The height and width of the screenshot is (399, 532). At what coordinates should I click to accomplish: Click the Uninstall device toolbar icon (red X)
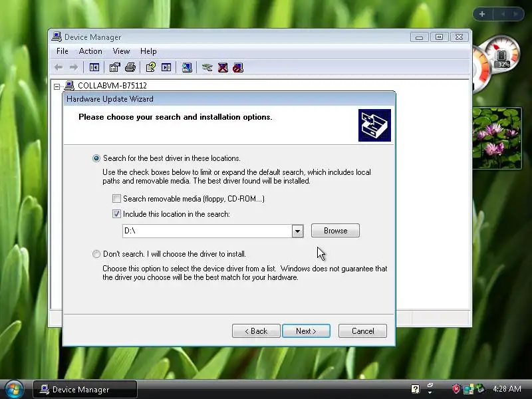point(223,68)
